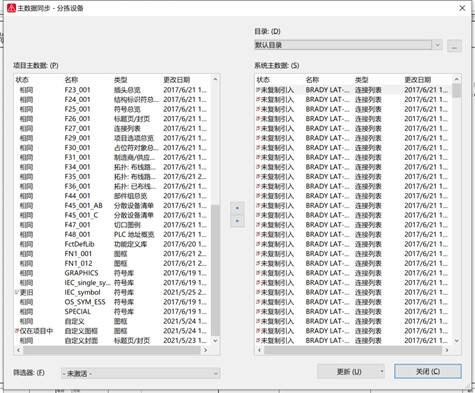The image size is (475, 393).
Task: Select the F31_001 row
Action: click(x=113, y=157)
